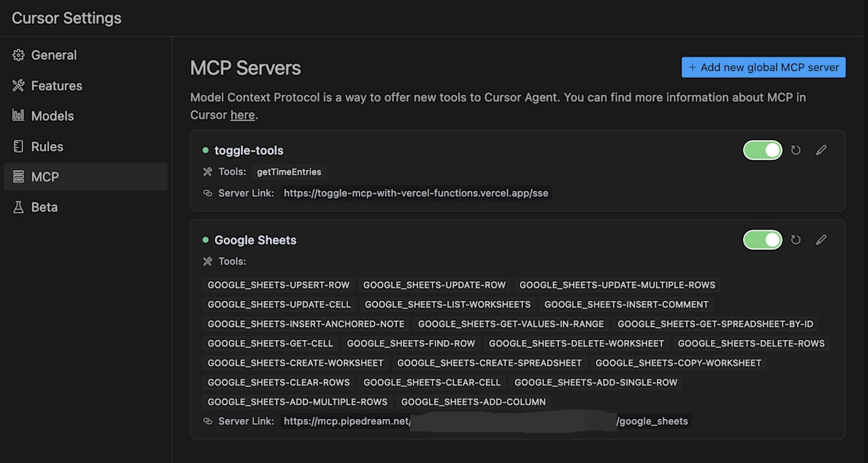
Task: Click the tools icon beside Features
Action: click(19, 85)
